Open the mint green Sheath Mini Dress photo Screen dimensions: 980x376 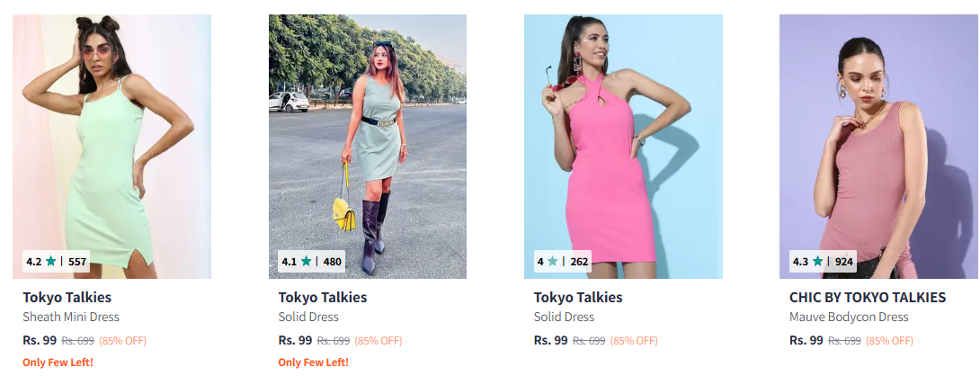[x=111, y=147]
